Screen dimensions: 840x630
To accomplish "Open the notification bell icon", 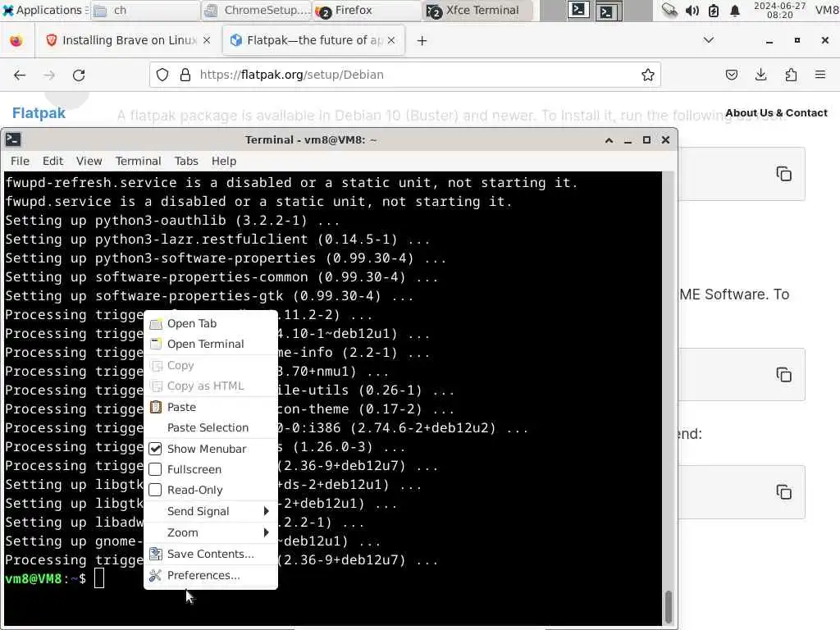I will (x=735, y=10).
